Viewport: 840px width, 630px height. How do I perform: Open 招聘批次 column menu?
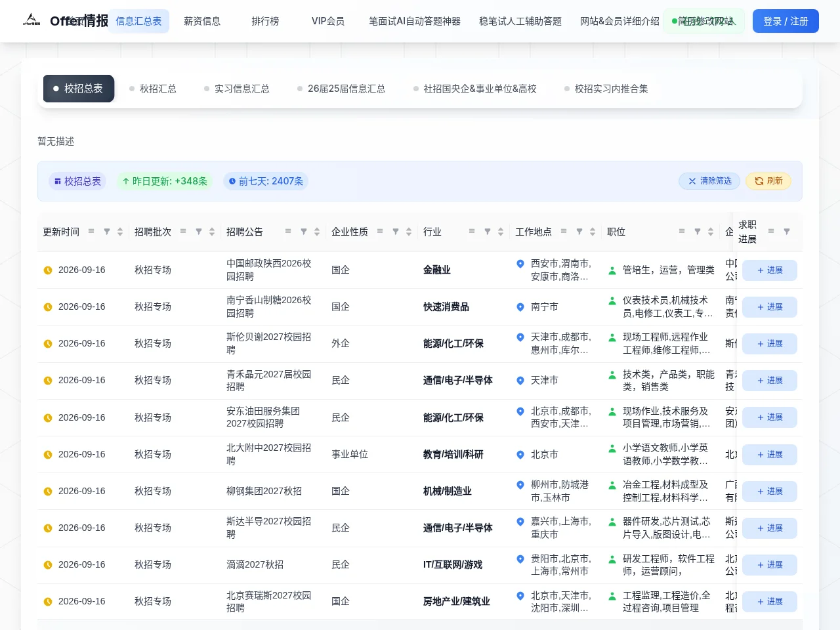coord(183,232)
